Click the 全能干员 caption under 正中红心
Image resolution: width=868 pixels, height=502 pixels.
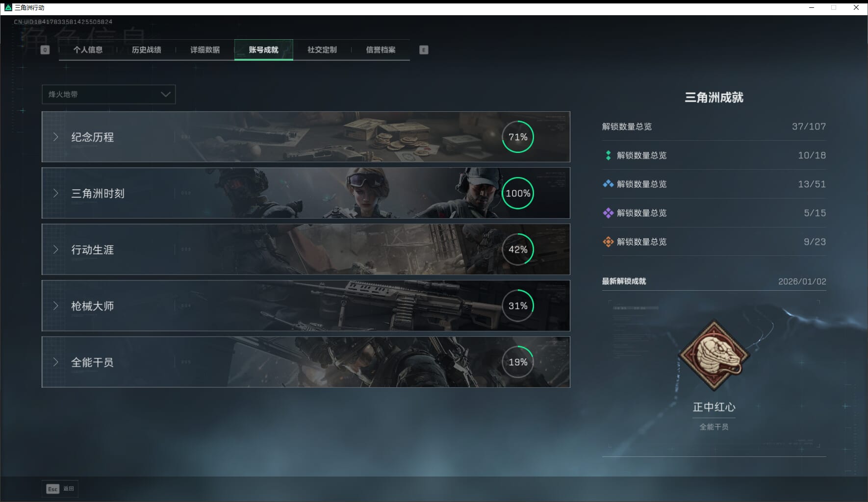pyautogui.click(x=714, y=427)
